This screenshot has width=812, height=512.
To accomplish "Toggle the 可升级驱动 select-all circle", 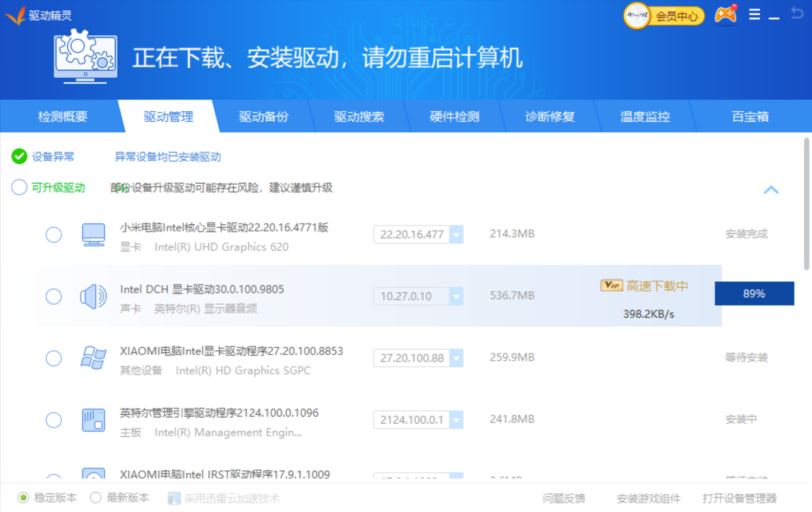I will [19, 187].
